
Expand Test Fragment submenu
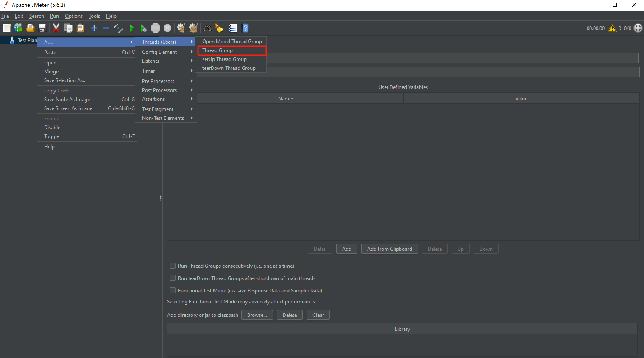point(166,109)
